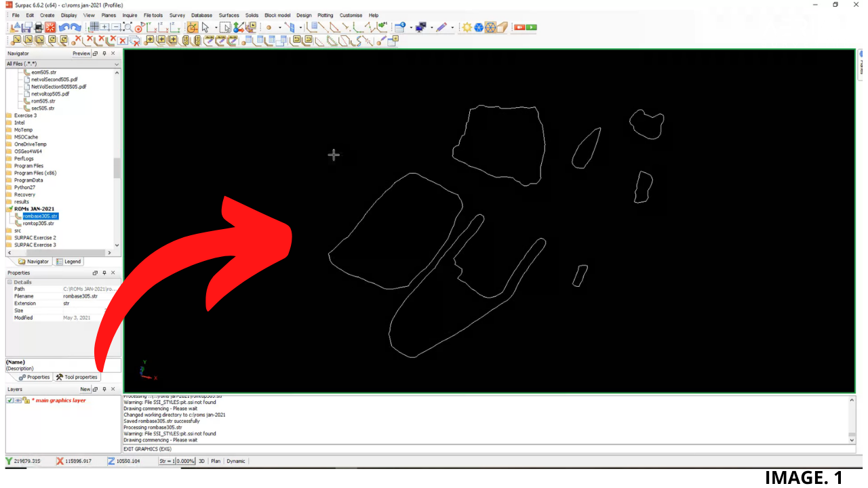Select netvoltop505.pdf in Navigator
Image resolution: width=868 pixels, height=488 pixels.
[x=50, y=94]
